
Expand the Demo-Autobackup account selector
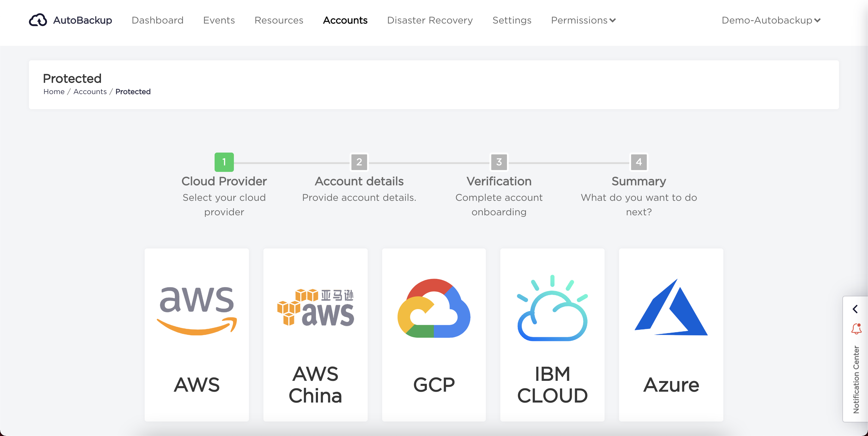tap(771, 20)
